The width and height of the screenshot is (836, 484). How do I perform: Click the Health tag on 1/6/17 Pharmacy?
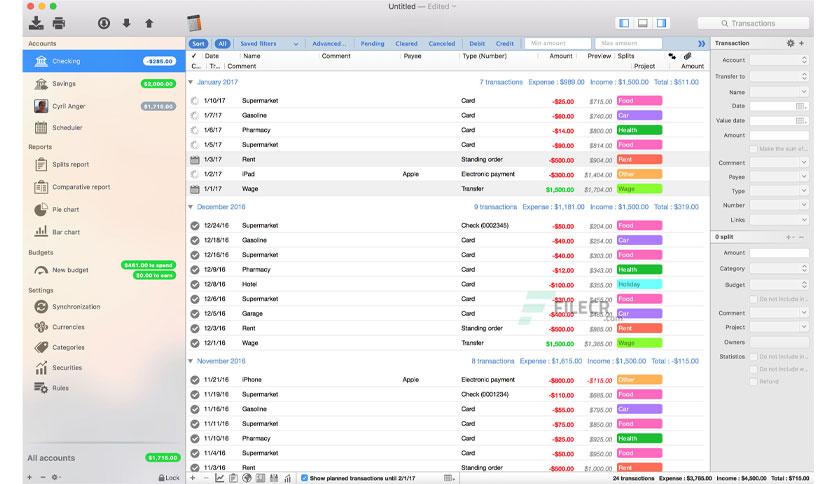click(x=639, y=130)
